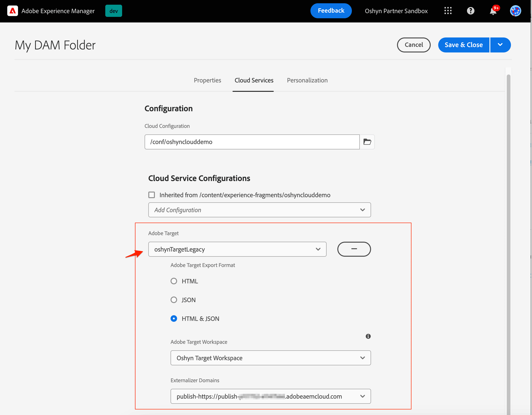532x415 pixels.
Task: Click the Cloud Service Configurations heading
Action: [199, 178]
